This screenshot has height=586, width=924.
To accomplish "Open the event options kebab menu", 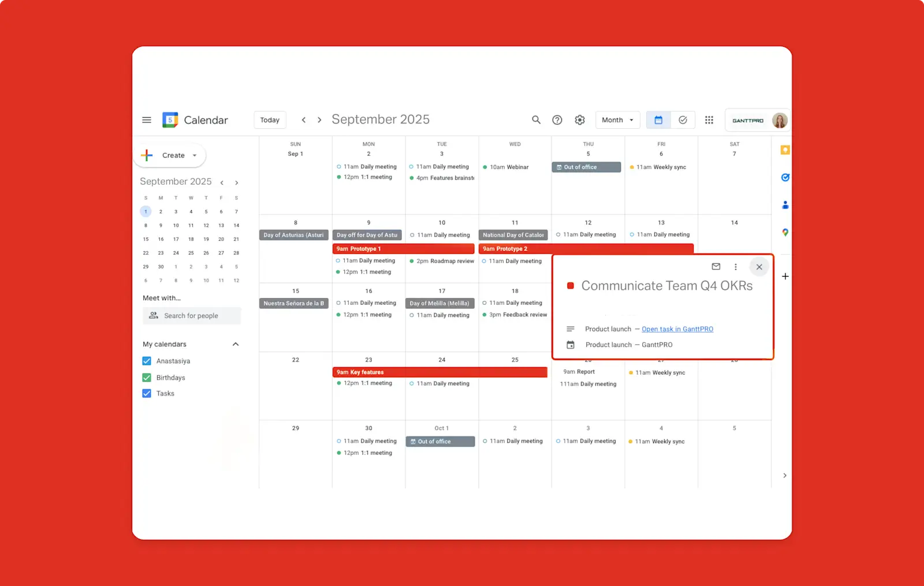I will pyautogui.click(x=736, y=267).
